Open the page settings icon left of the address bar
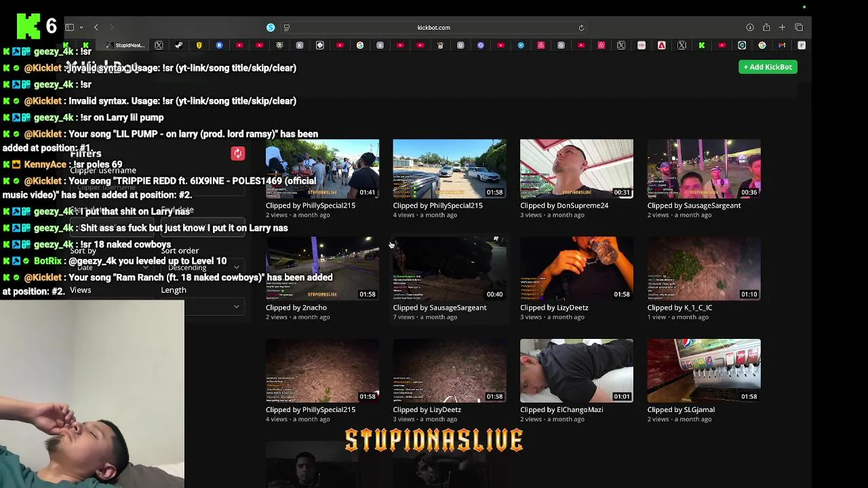 click(286, 27)
